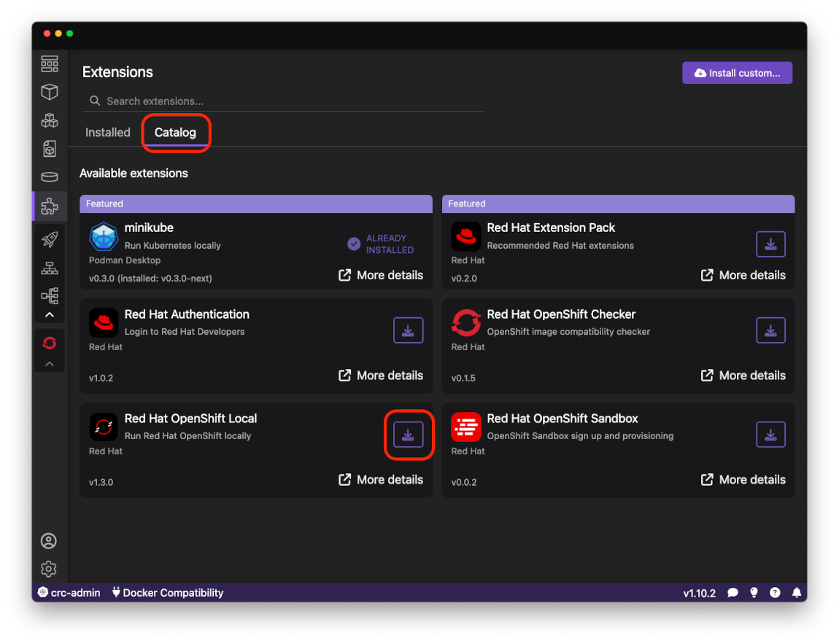Click the Red Hat Authentication logo
The image size is (839, 644).
tap(104, 322)
